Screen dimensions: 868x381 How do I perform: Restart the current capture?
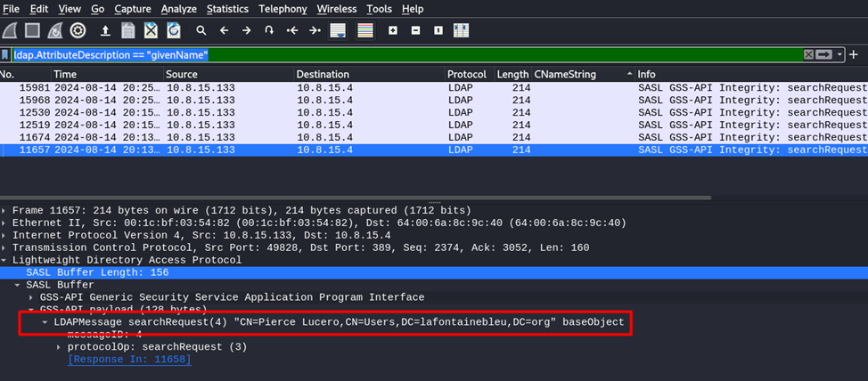[x=55, y=30]
